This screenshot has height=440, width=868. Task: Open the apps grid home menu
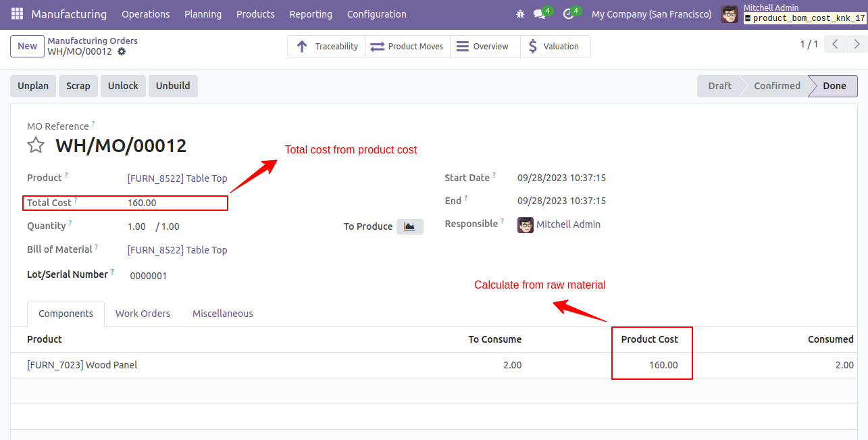(x=17, y=14)
